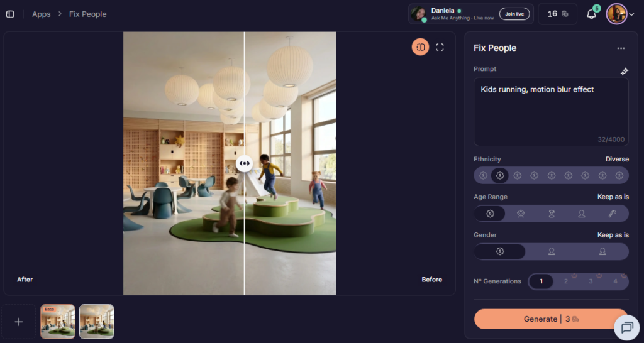644x343 pixels.
Task: Click the Diverse ethnicity value label
Action: pos(617,159)
